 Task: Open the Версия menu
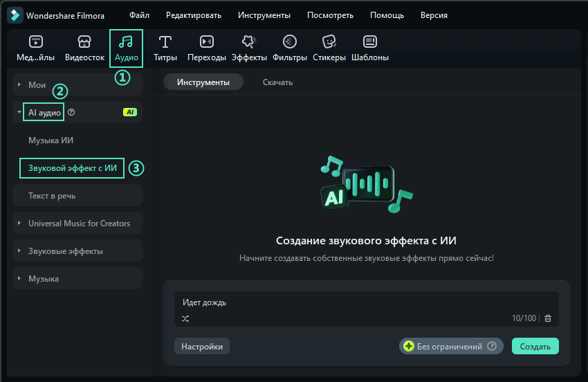click(x=434, y=15)
